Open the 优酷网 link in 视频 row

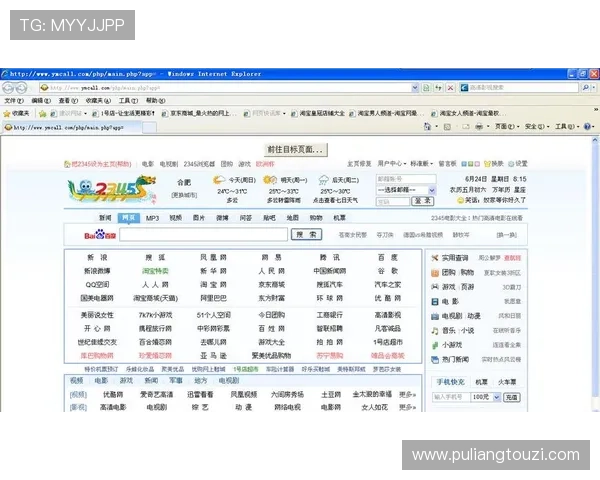coord(113,394)
